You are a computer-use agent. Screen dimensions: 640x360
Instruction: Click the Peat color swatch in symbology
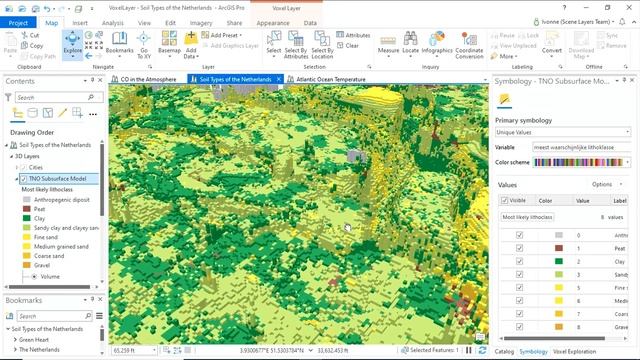pos(559,248)
